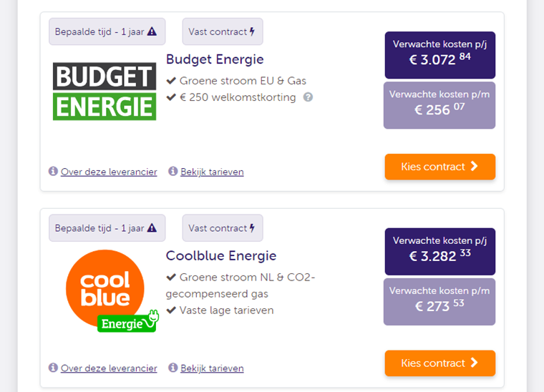Choose the Budget Energie contract button
Image resolution: width=544 pixels, height=392 pixels.
[x=440, y=167]
